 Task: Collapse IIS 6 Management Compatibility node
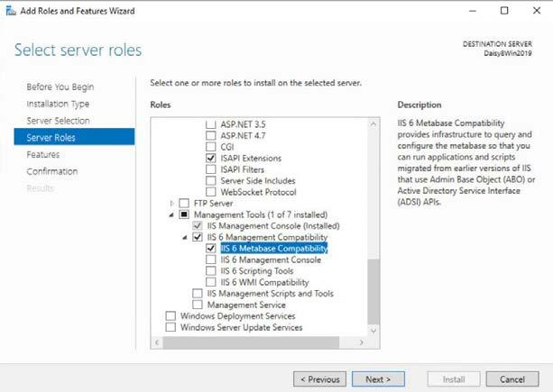185,237
